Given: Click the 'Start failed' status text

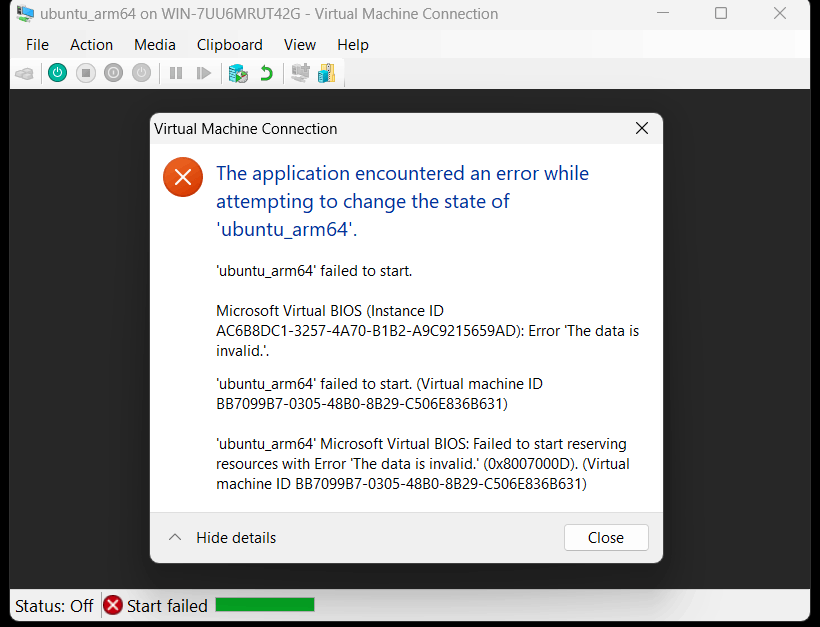Looking at the screenshot, I should 167,606.
